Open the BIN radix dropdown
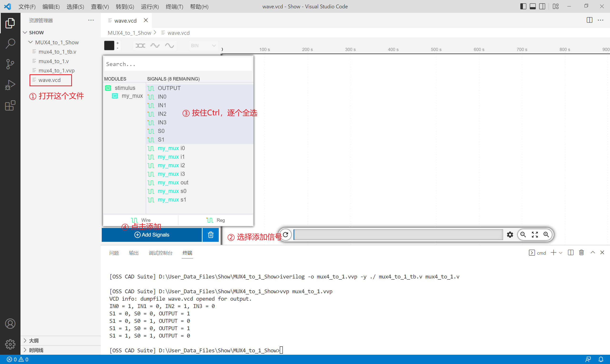The image size is (610, 364). tap(203, 46)
